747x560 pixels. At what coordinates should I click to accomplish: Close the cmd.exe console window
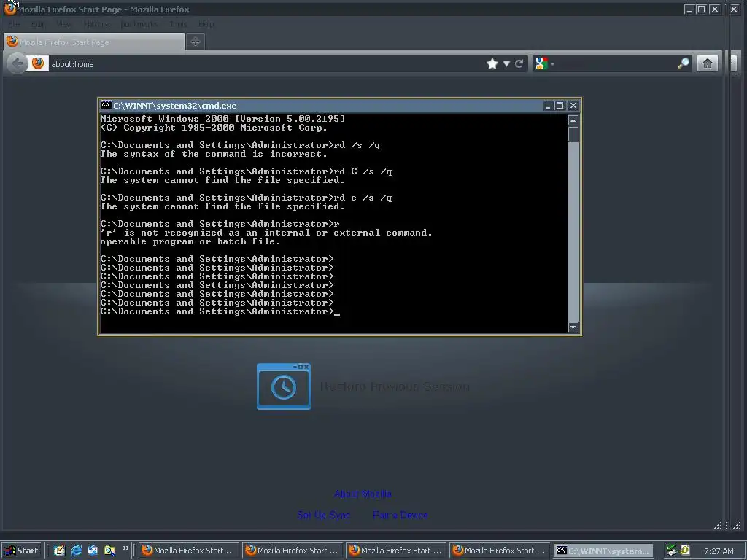coord(573,106)
